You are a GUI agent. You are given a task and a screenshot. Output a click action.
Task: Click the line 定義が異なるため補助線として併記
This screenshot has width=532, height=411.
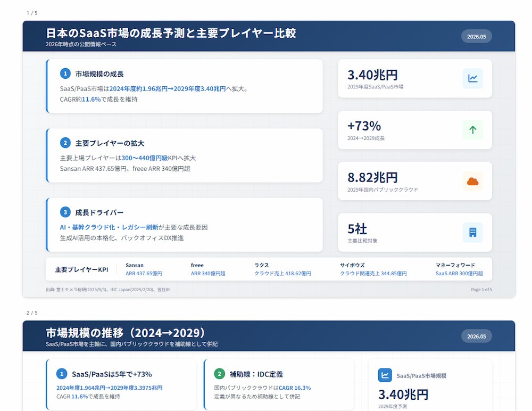[257, 397]
